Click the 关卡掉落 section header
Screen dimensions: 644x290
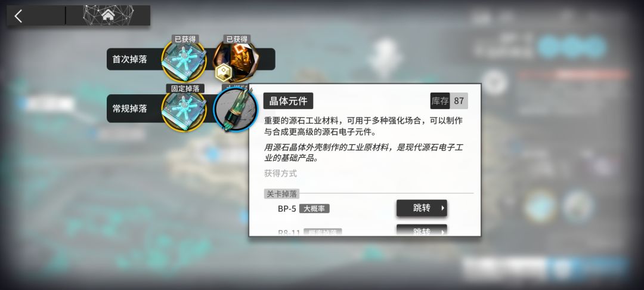click(281, 193)
